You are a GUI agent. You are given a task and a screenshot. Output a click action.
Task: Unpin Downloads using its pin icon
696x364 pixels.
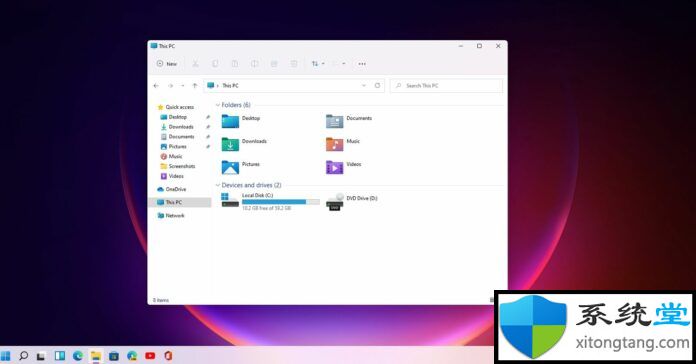pyautogui.click(x=208, y=127)
